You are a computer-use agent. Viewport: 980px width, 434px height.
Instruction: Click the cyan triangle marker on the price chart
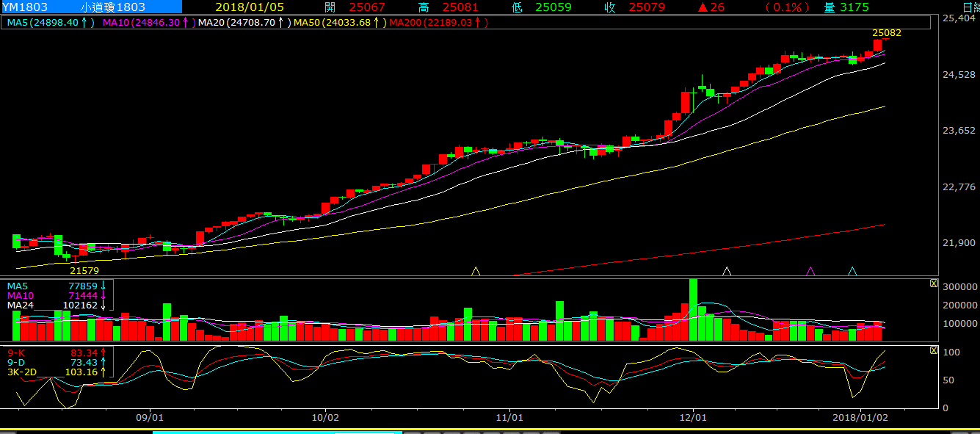852,271
